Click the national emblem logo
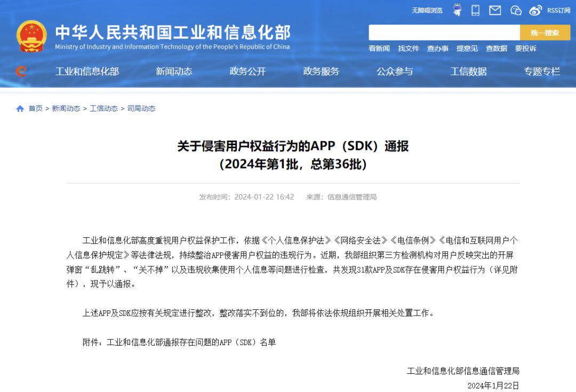This screenshot has width=576, height=392. click(x=31, y=36)
